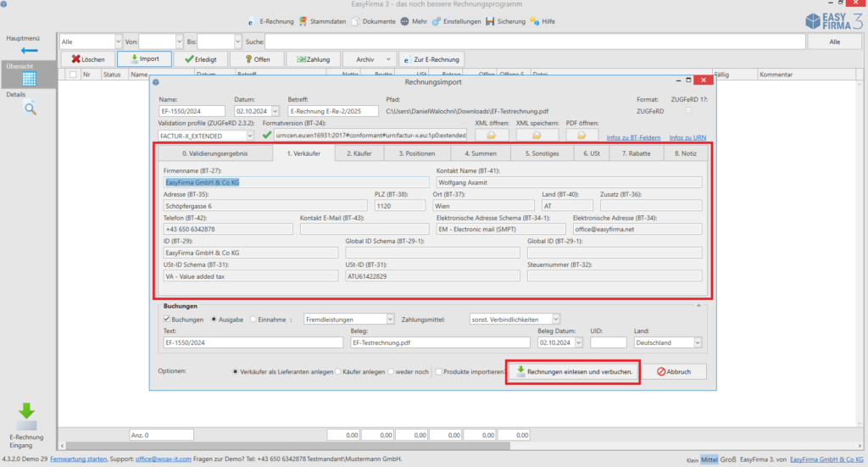This screenshot has width=868, height=467.
Task: Open the Bis date dropdown
Action: tap(237, 42)
